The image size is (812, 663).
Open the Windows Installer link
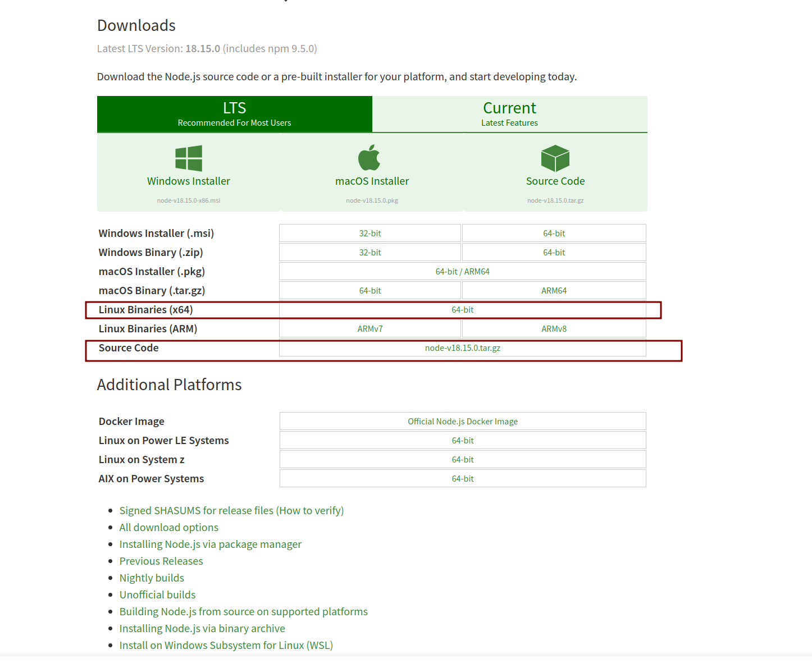point(189,181)
